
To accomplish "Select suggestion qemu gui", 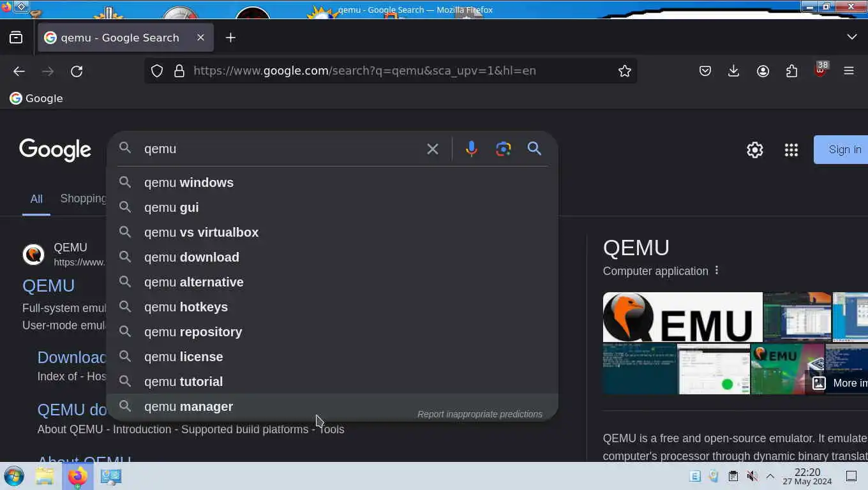I will point(332,207).
